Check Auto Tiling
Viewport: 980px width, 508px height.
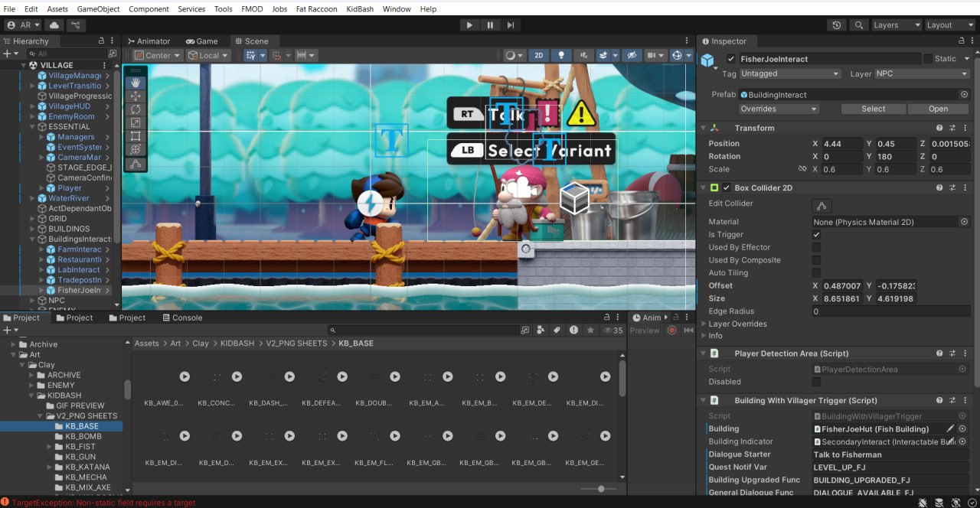[x=816, y=273]
